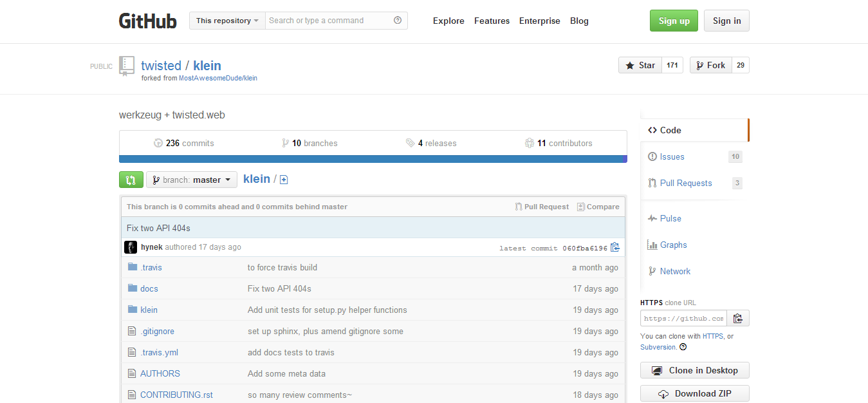Open Blog in top navigation
The width and height of the screenshot is (868, 403).
point(579,21)
